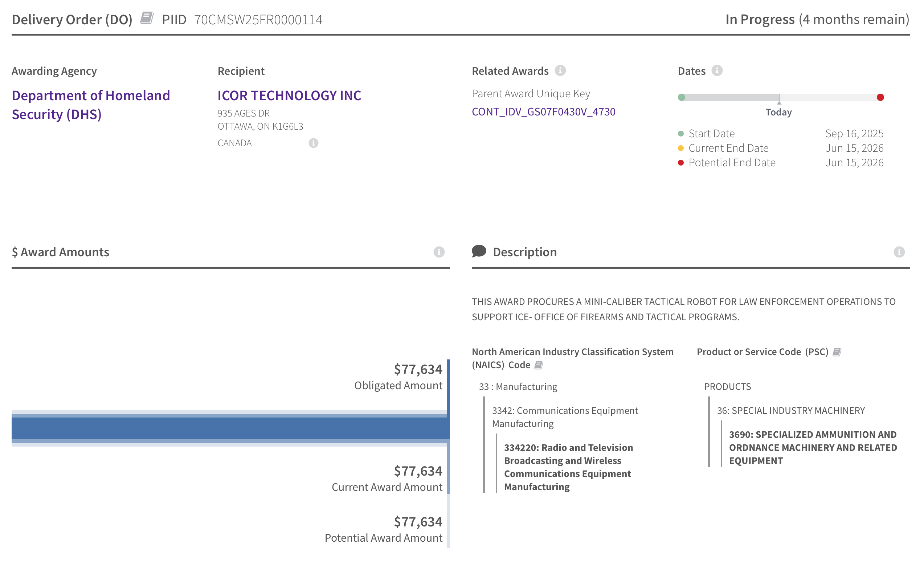Click the dark blue obligated amount bar
Viewport: 924px width, 570px height.
230,428
